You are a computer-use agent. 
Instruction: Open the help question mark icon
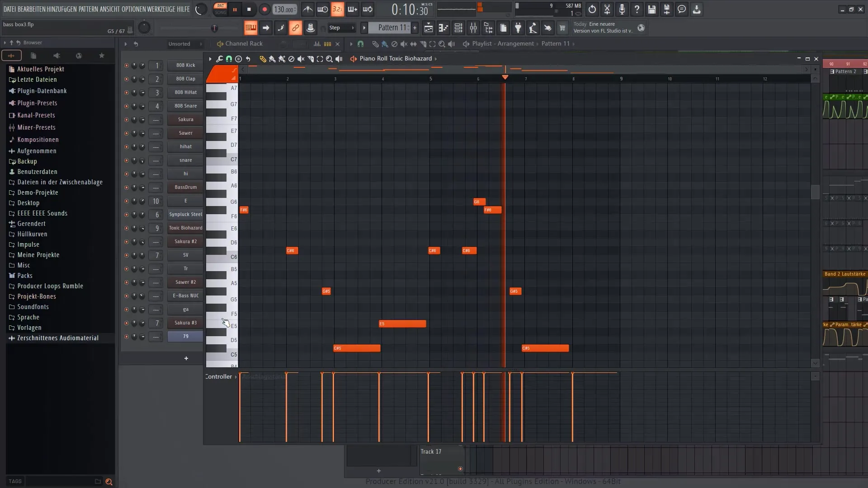(x=637, y=9)
